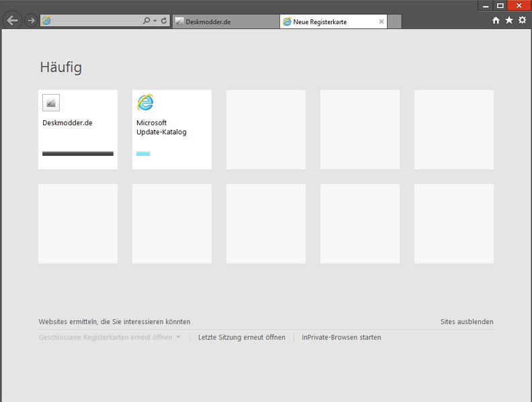Viewport: 532px width, 402px height.
Task: Click 'Letzte Sitzung erneut öffnen' link
Action: [242, 337]
